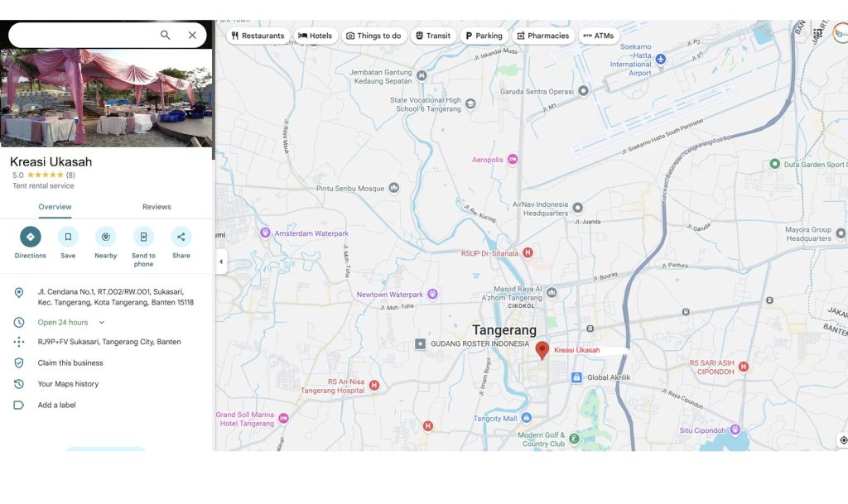
Task: Switch to the Overview tab
Action: [x=55, y=207]
